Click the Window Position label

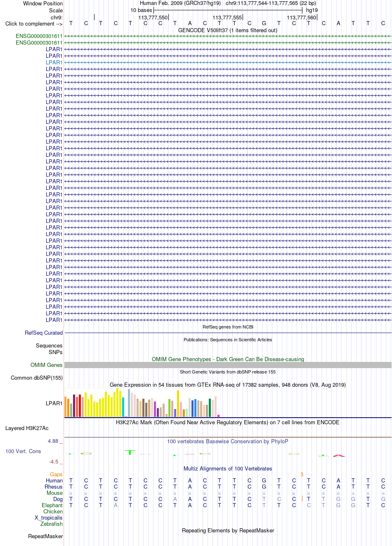tap(43, 3)
